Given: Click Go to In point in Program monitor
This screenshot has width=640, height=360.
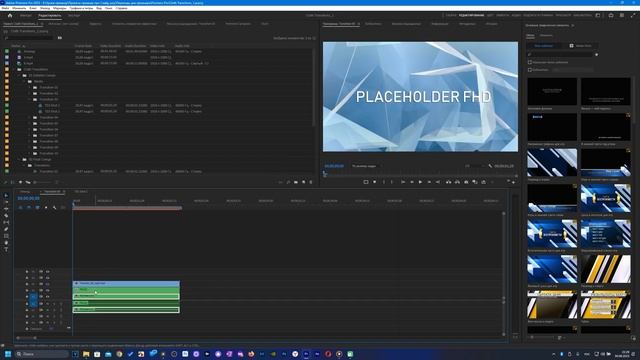Looking at the screenshot, I should (403, 182).
